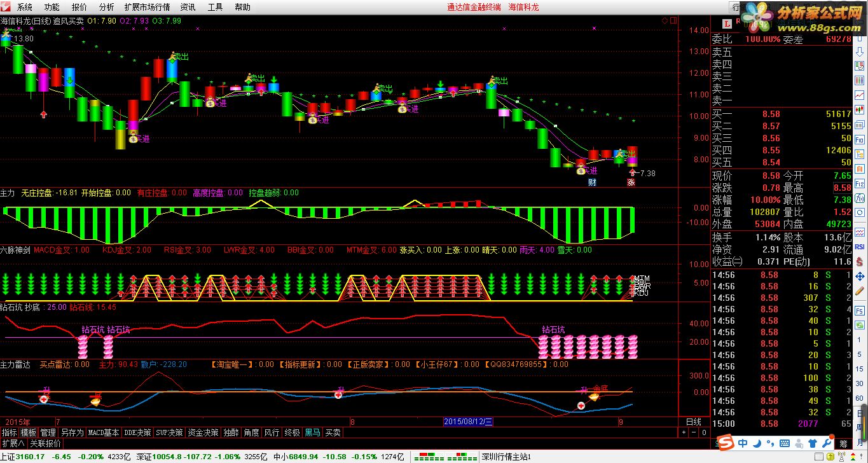Click the 财 marker on the date axis

point(591,182)
